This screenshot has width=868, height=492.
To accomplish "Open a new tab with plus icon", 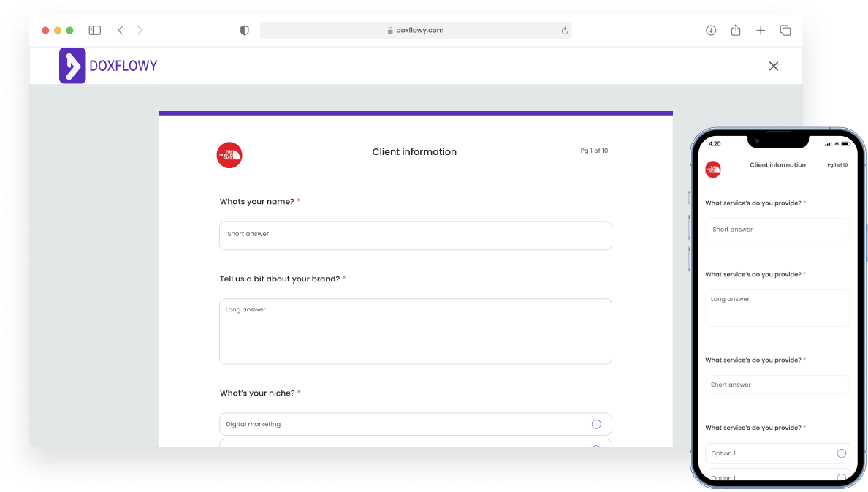I will (x=761, y=31).
